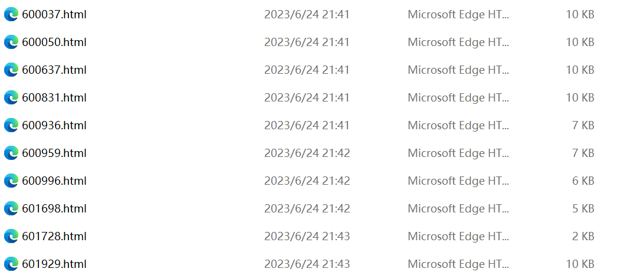644x275 pixels.
Task: Select the Edge icon of 601698.html
Action: tap(11, 208)
